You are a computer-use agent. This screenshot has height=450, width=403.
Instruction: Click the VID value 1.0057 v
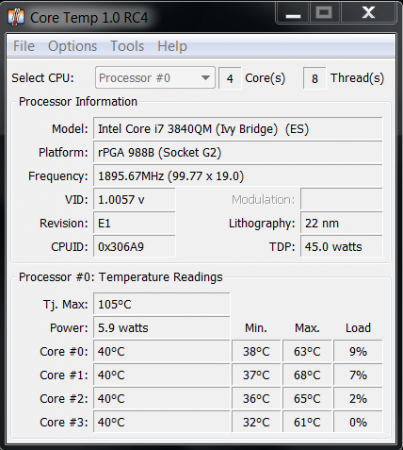point(134,199)
